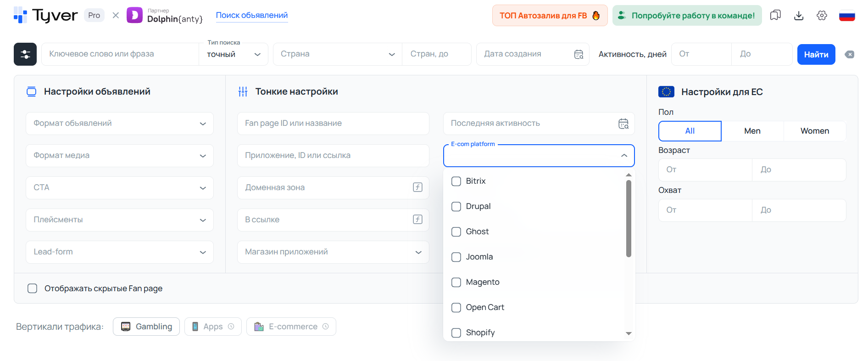
Task: Open calendar icon in Последняя активность
Action: click(x=623, y=124)
